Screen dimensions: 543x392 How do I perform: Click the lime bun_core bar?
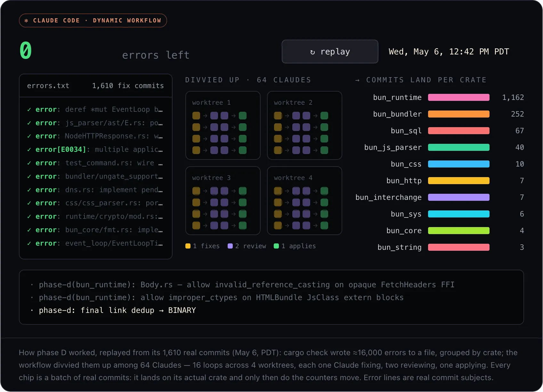click(x=459, y=231)
